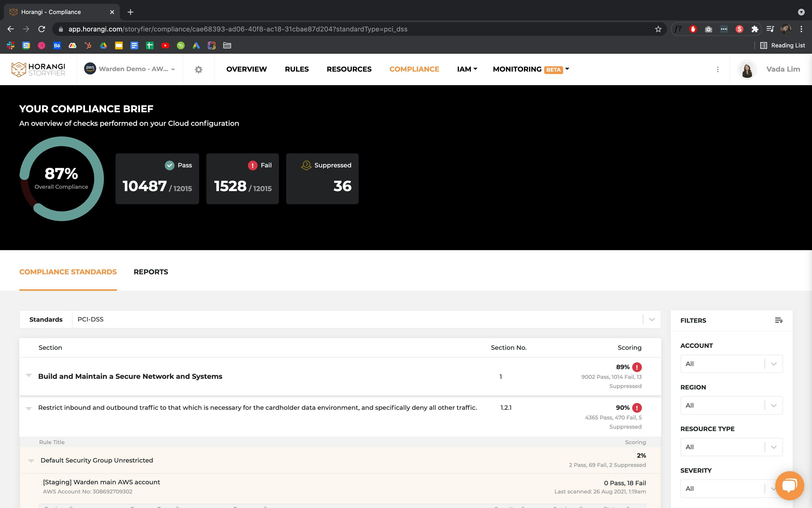Screen dimensions: 812x508
Task: Click the 0 Pass, 18 Fail text
Action: click(x=624, y=483)
